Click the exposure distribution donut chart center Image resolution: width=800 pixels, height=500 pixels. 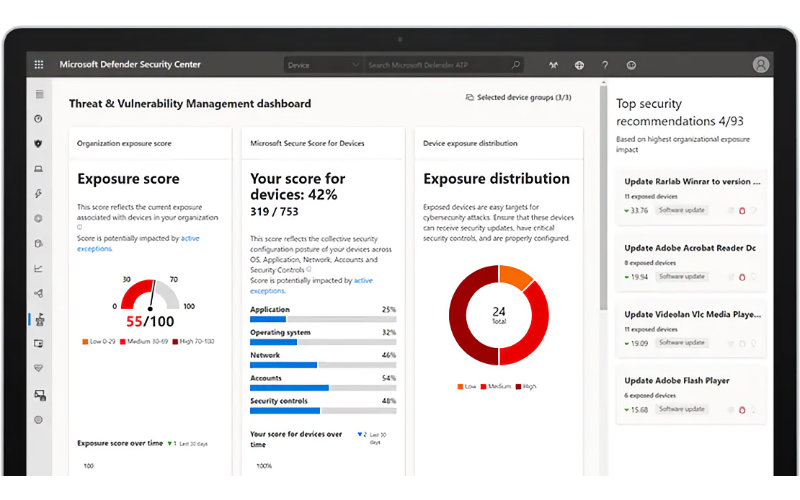point(498,315)
